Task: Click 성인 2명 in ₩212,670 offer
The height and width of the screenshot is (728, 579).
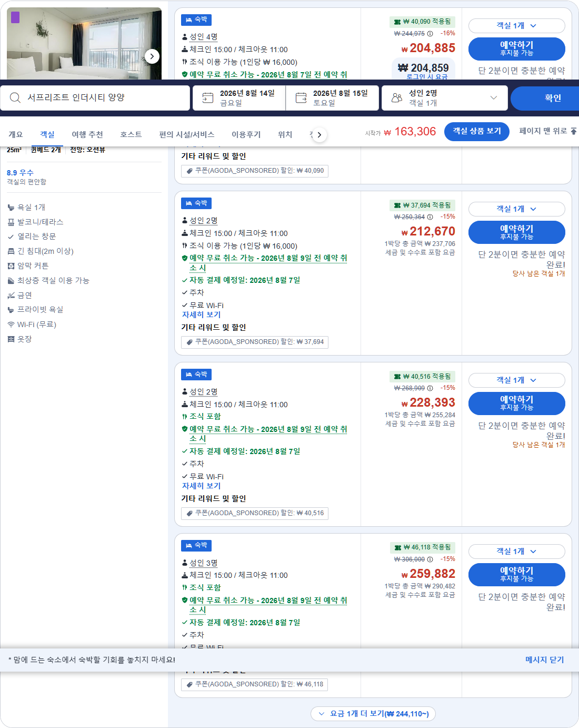Action: [203, 221]
